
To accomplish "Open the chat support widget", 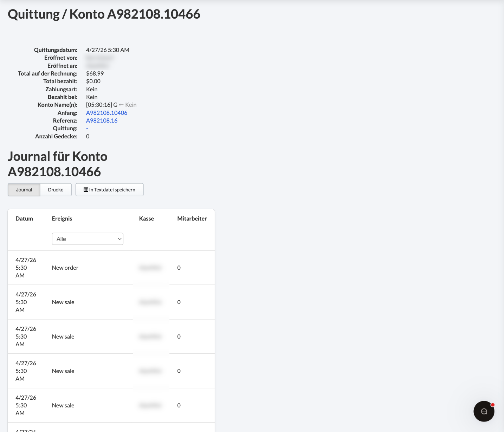I will [x=484, y=411].
